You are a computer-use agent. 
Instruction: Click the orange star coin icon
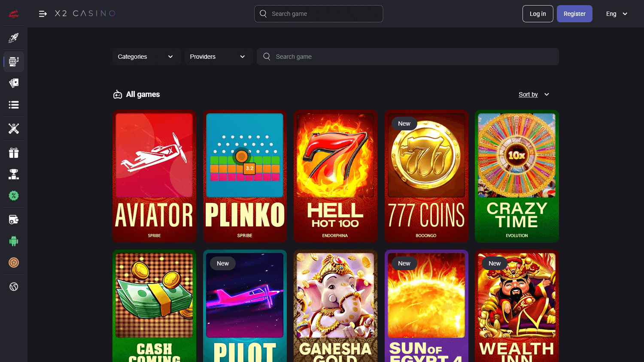coord(14,262)
